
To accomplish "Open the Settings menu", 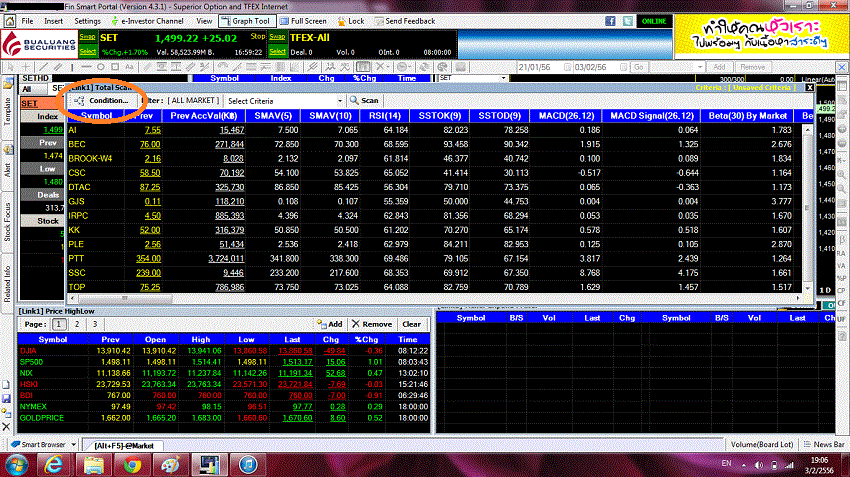I will (x=87, y=21).
